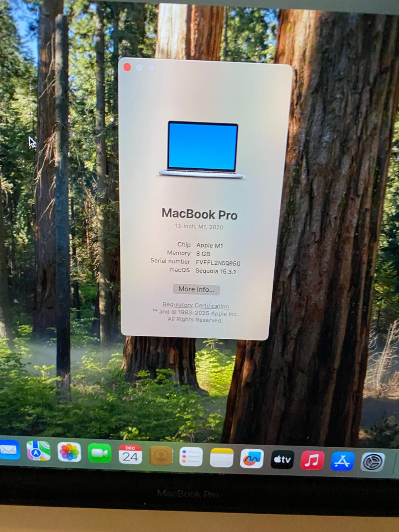Select the serial number FVFFL2N5Q05G
The image size is (399, 532).
pos(218,263)
